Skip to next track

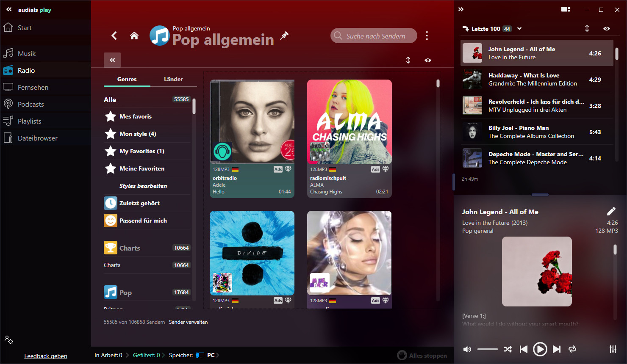pyautogui.click(x=557, y=349)
